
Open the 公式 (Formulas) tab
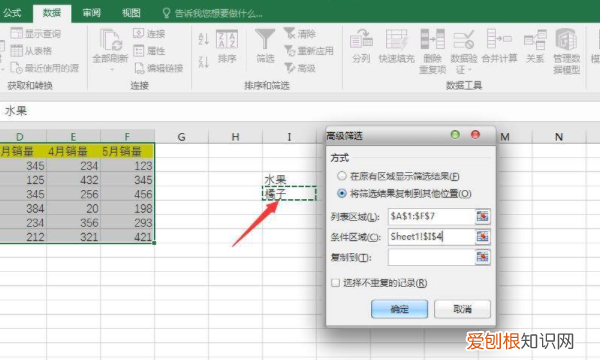[x=12, y=13]
